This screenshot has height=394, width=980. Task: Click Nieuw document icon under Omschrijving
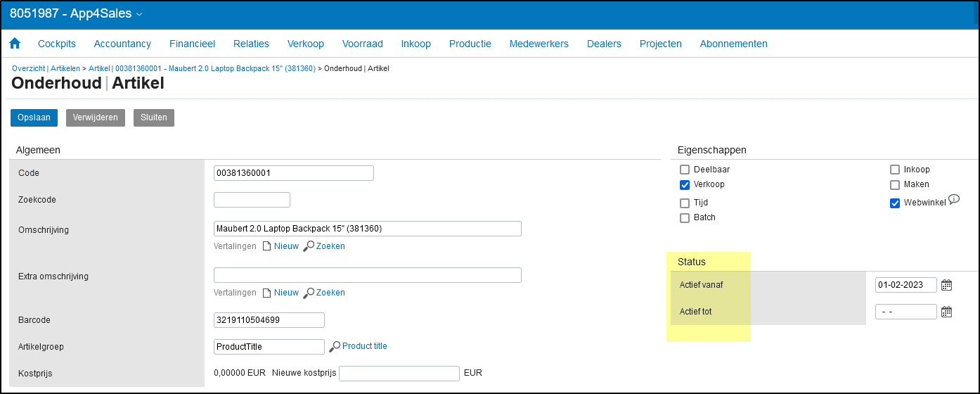[266, 246]
